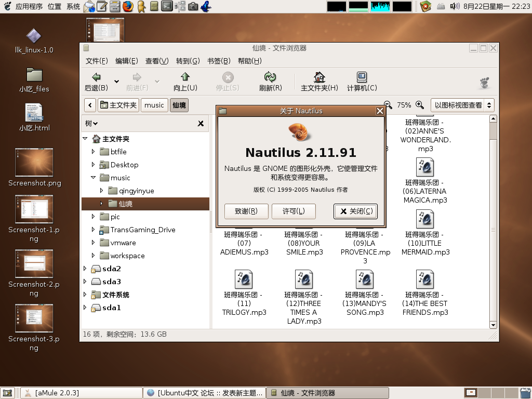Open the 编辑(E) menu
The image size is (532, 399).
(x=127, y=61)
